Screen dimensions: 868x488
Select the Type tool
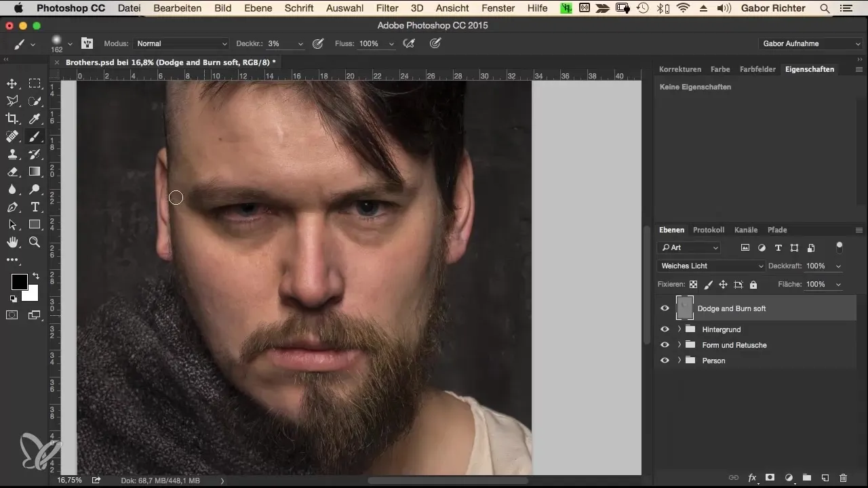35,207
